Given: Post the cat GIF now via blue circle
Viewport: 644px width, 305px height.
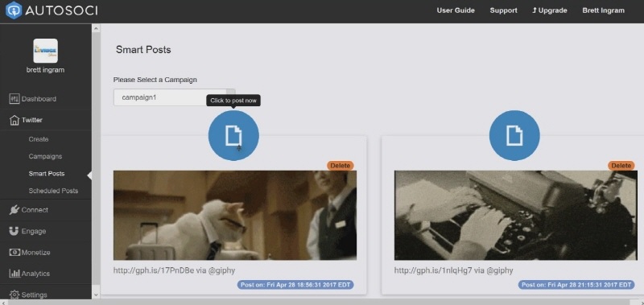Looking at the screenshot, I should coord(233,135).
